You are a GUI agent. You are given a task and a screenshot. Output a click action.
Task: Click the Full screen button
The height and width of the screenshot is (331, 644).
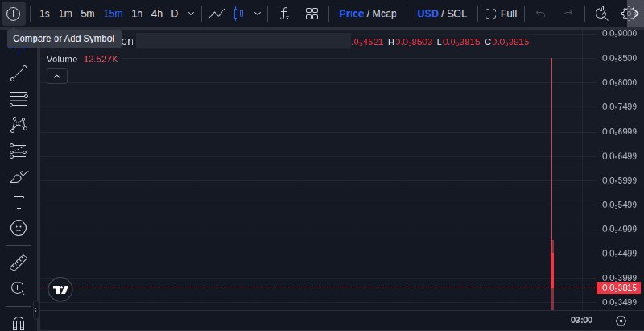(501, 14)
